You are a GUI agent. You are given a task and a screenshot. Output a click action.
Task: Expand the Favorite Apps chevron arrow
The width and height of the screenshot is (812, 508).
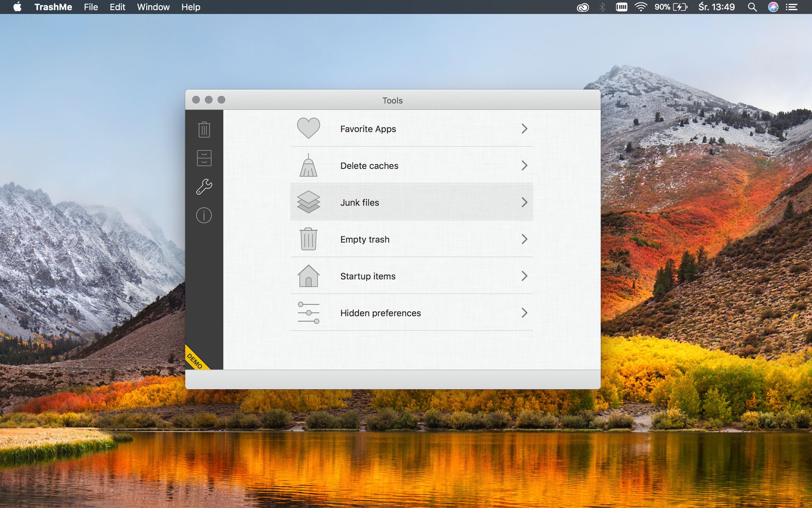[524, 129]
